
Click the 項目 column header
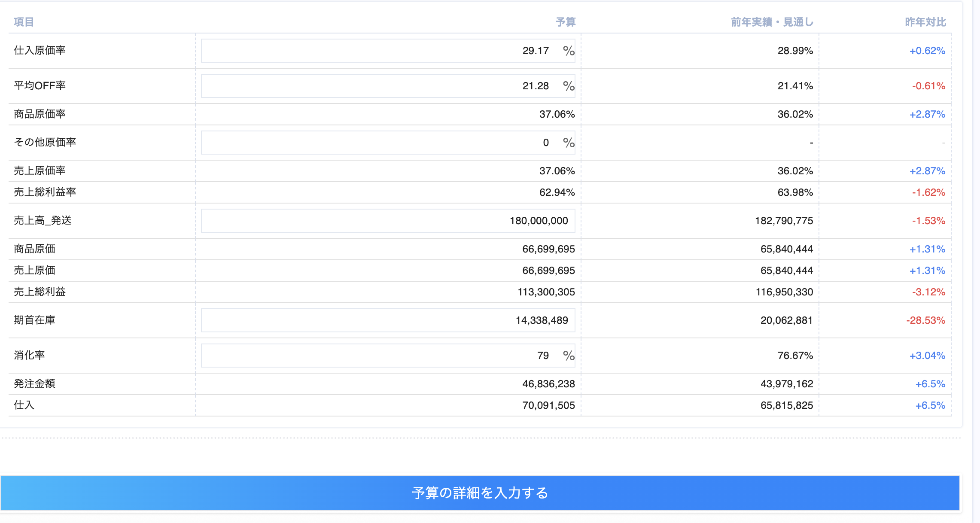24,22
